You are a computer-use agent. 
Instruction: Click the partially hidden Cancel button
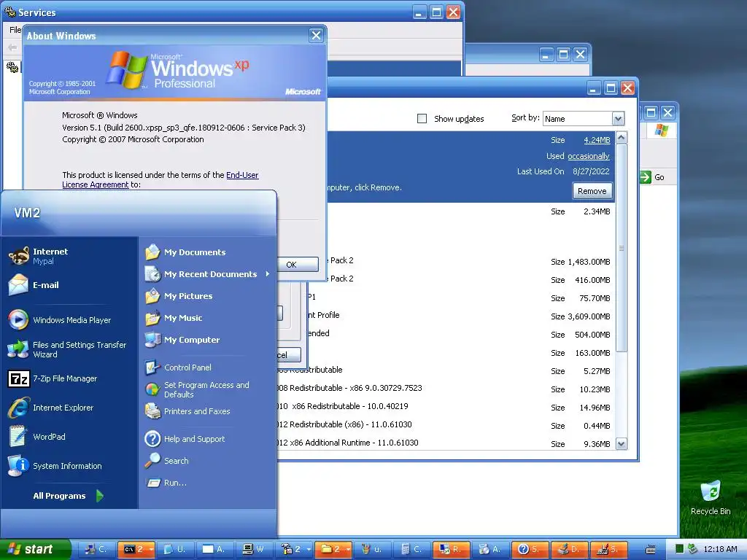pos(289,355)
